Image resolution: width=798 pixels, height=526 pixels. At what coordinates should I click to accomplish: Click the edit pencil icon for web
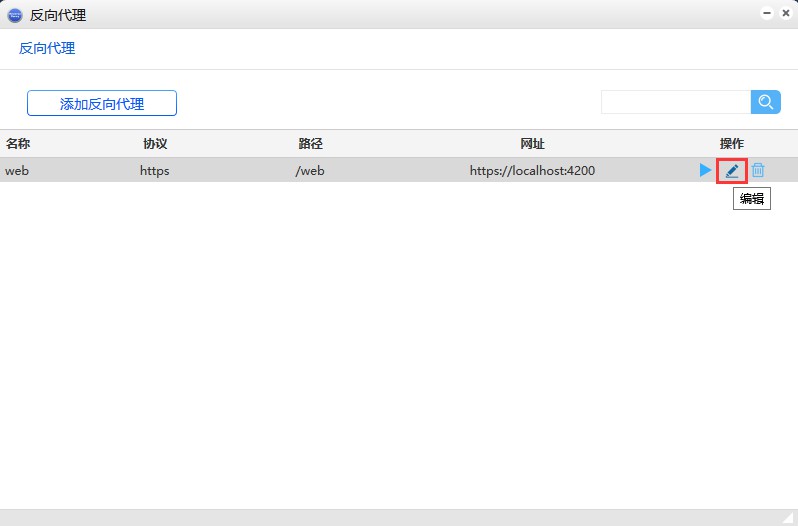732,171
